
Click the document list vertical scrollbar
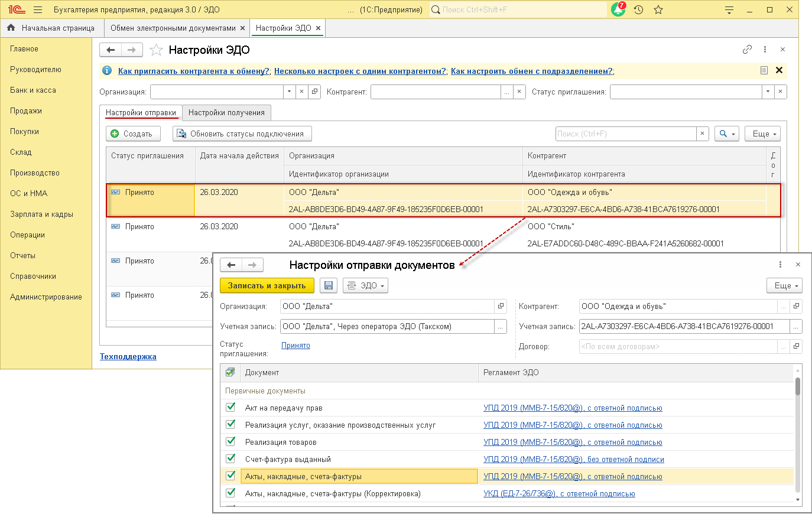[798, 386]
